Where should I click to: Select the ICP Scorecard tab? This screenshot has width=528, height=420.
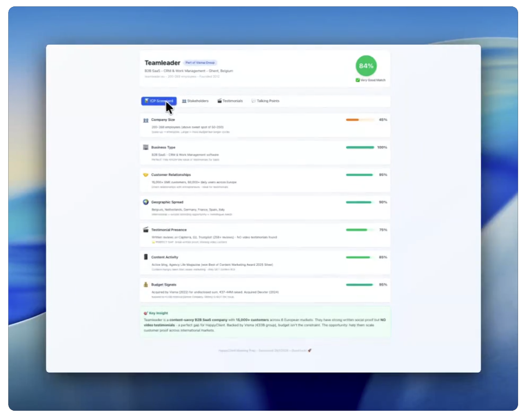coord(158,101)
